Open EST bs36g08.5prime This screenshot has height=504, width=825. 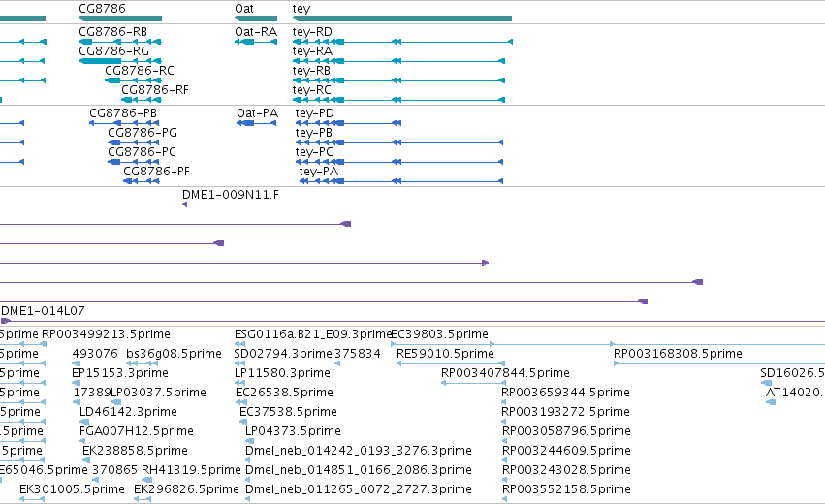coord(175,354)
